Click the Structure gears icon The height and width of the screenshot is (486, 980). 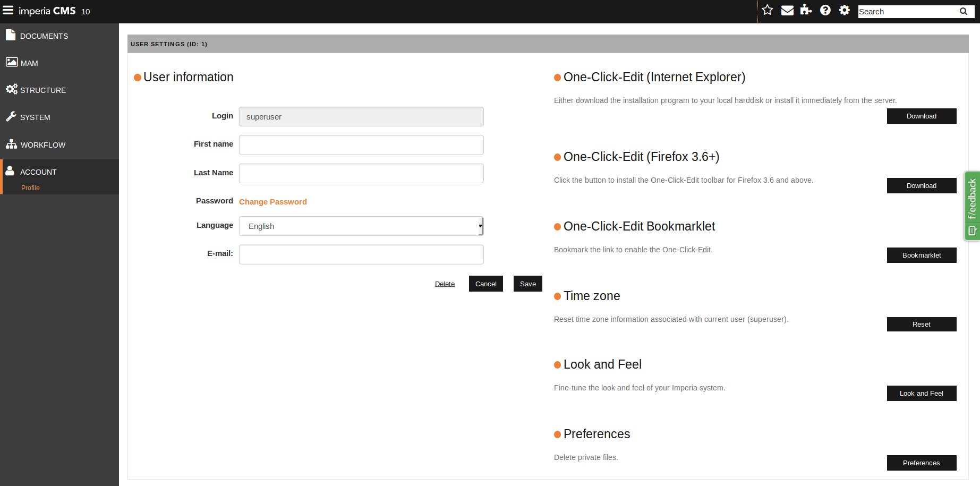click(x=12, y=89)
